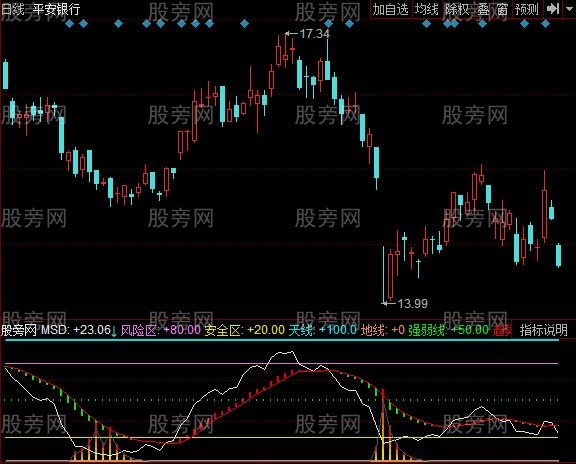576x464 pixels.
Task: Open 指标说明 indicator description
Action: 544,330
